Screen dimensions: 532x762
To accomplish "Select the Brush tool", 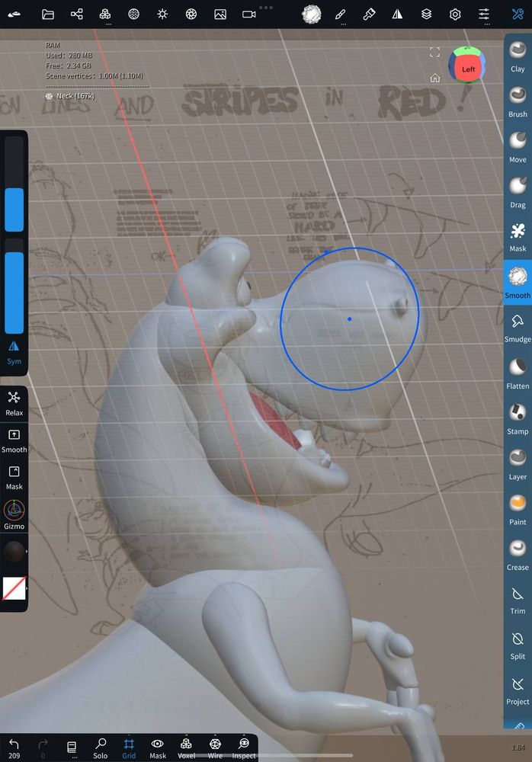I will (518, 102).
